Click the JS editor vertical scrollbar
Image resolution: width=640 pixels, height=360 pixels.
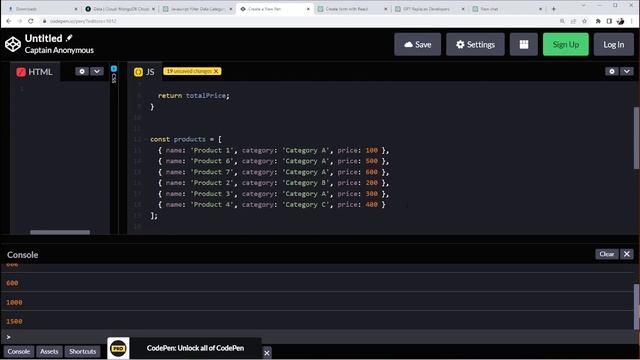pyautogui.click(x=636, y=138)
